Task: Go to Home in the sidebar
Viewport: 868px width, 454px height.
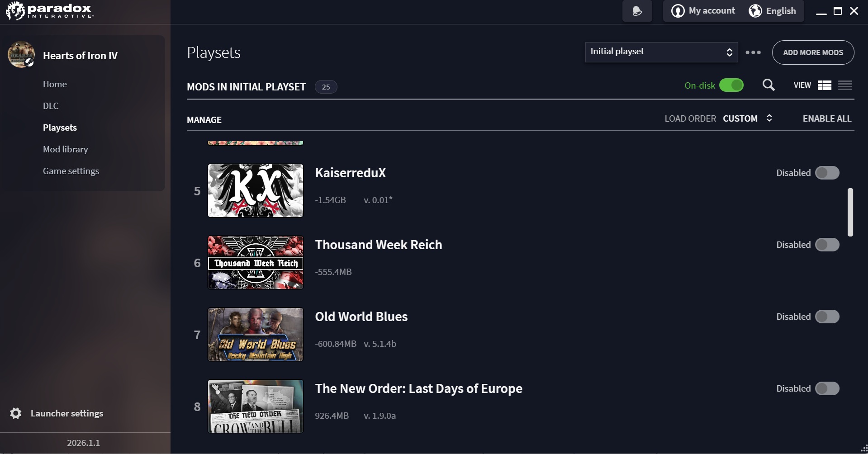Action: coord(55,84)
